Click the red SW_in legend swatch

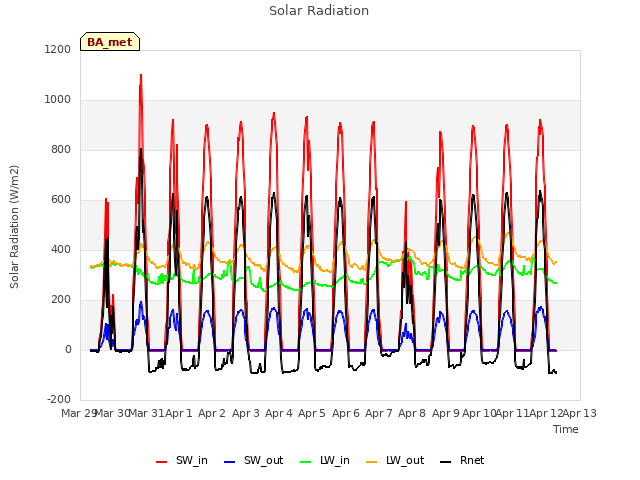click(162, 462)
